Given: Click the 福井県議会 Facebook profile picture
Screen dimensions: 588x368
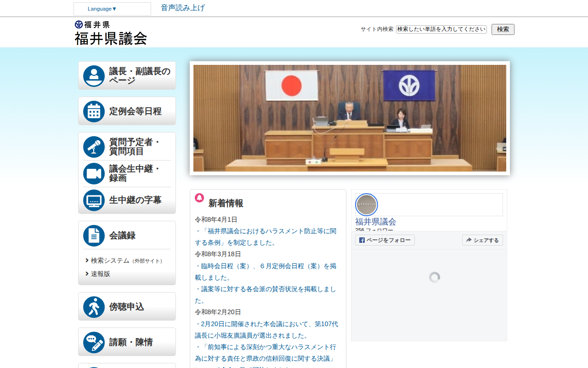Looking at the screenshot, I should click(x=367, y=205).
